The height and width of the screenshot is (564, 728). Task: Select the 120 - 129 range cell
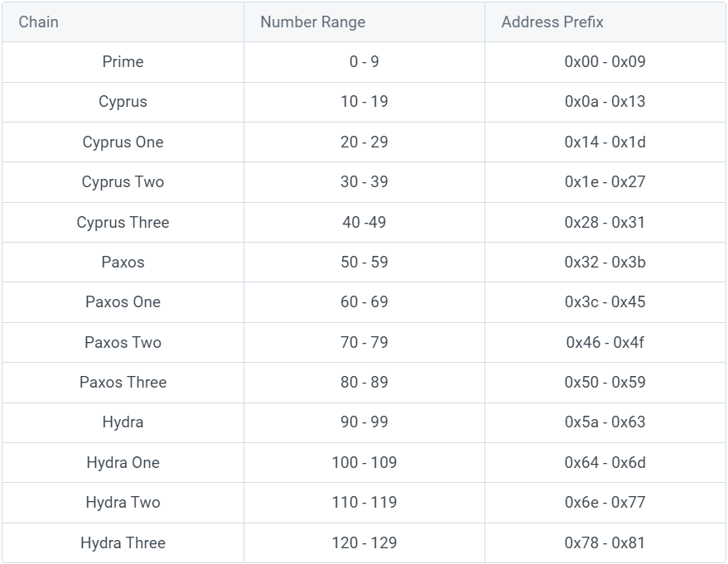364,543
